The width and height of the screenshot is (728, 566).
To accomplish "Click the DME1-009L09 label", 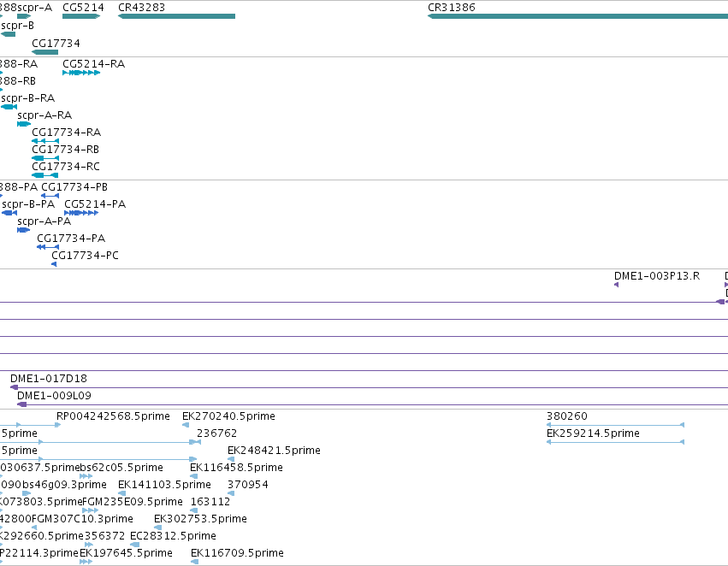I will pos(54,396).
